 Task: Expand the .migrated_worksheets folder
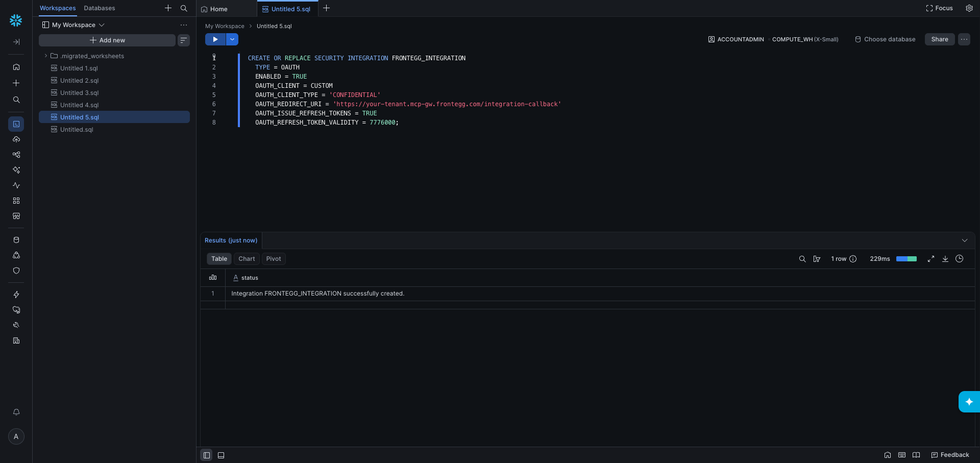pos(46,56)
